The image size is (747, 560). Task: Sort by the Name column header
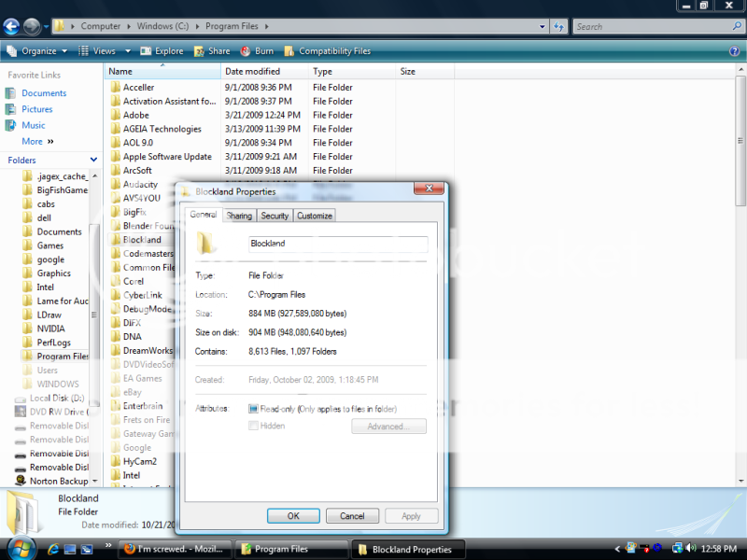click(162, 72)
